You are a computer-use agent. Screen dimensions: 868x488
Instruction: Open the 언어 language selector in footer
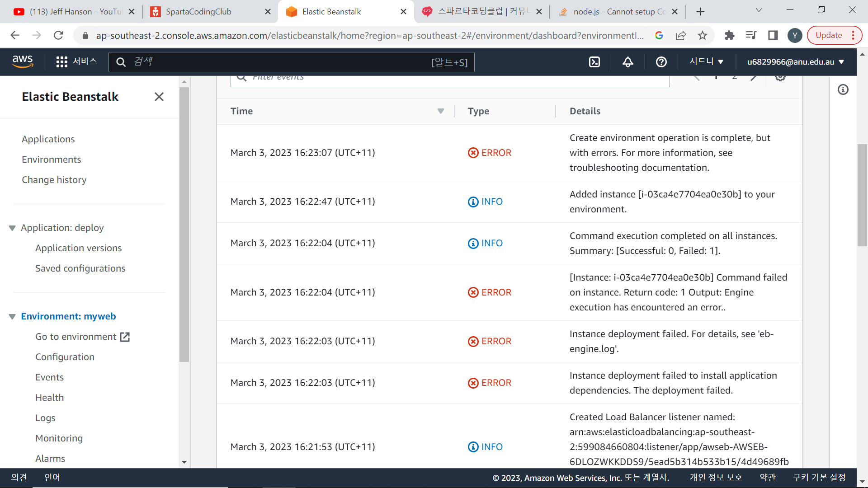(x=52, y=478)
